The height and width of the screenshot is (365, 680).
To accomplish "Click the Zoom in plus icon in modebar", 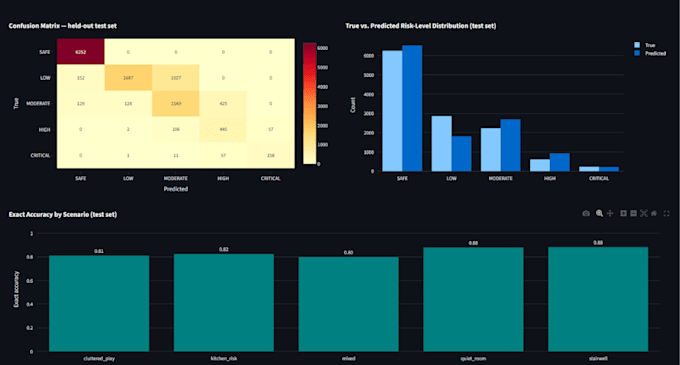I will coord(623,213).
